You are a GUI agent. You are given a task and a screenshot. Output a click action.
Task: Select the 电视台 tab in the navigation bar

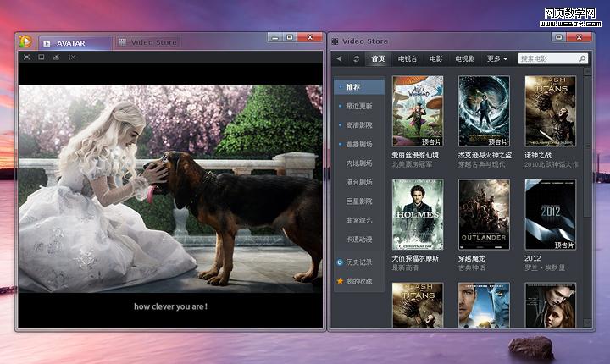[408, 59]
